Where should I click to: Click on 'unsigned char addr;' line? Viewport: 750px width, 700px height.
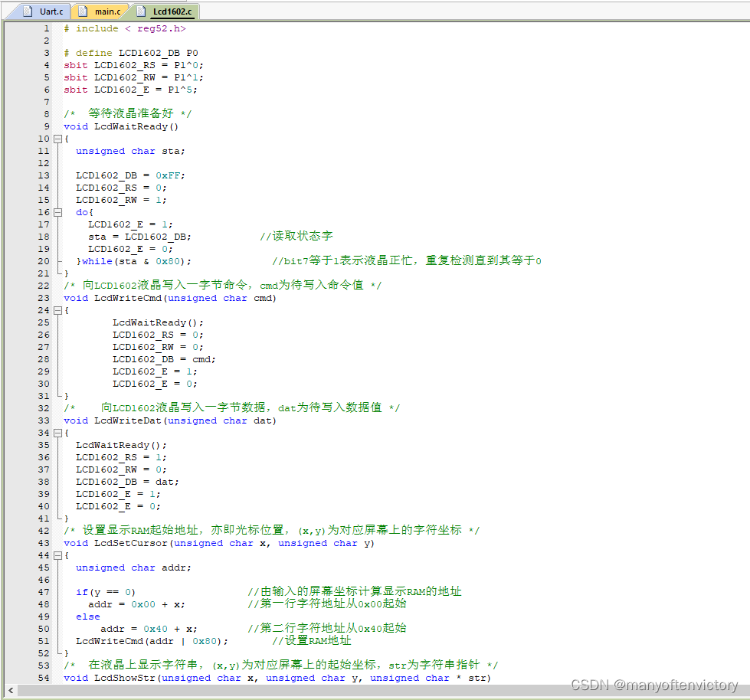133,568
